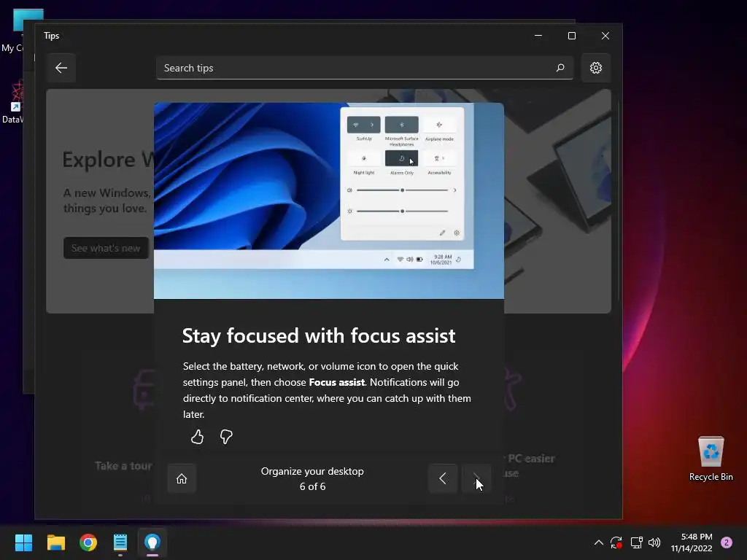Close the Tips window
The width and height of the screenshot is (747, 560).
click(x=605, y=36)
